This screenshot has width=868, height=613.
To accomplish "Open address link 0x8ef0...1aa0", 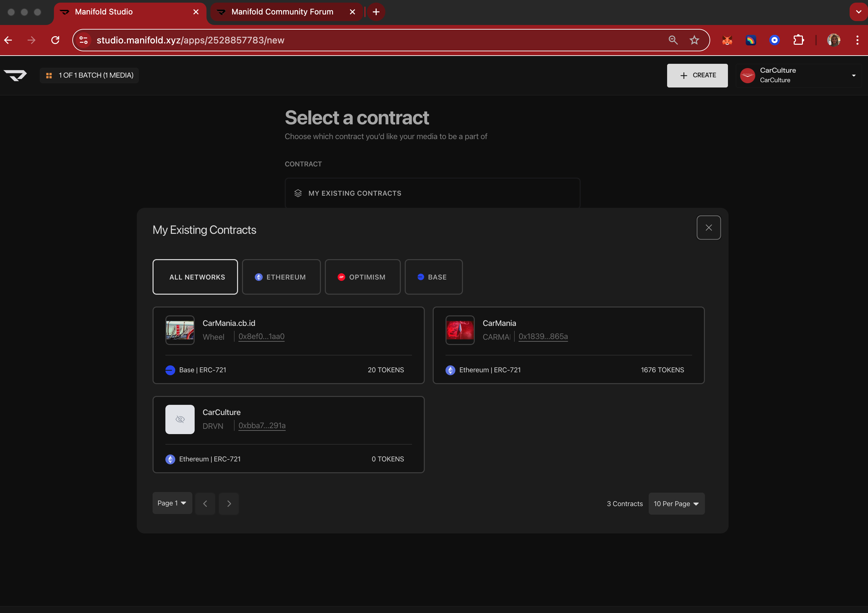I will 261,336.
